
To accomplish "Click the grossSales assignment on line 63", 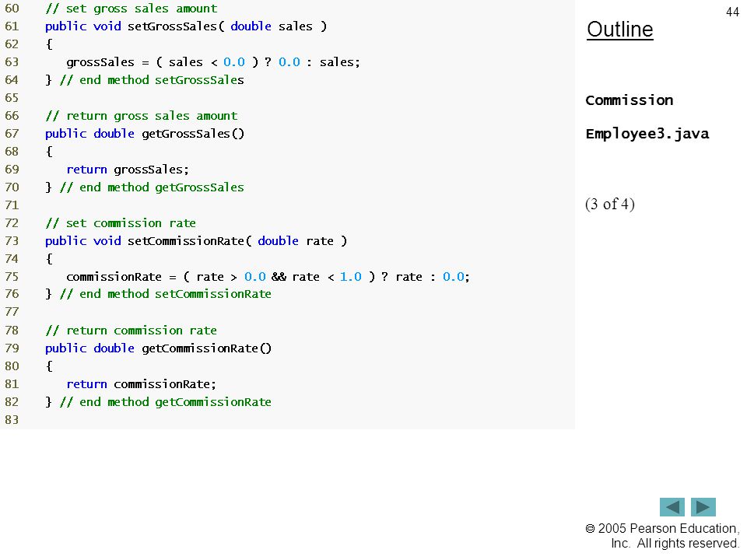I will (213, 62).
